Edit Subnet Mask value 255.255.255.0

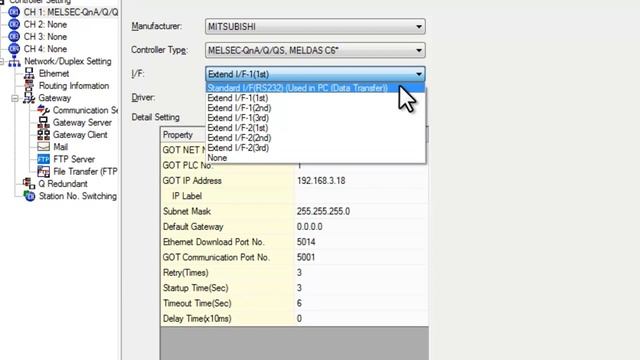(361, 211)
